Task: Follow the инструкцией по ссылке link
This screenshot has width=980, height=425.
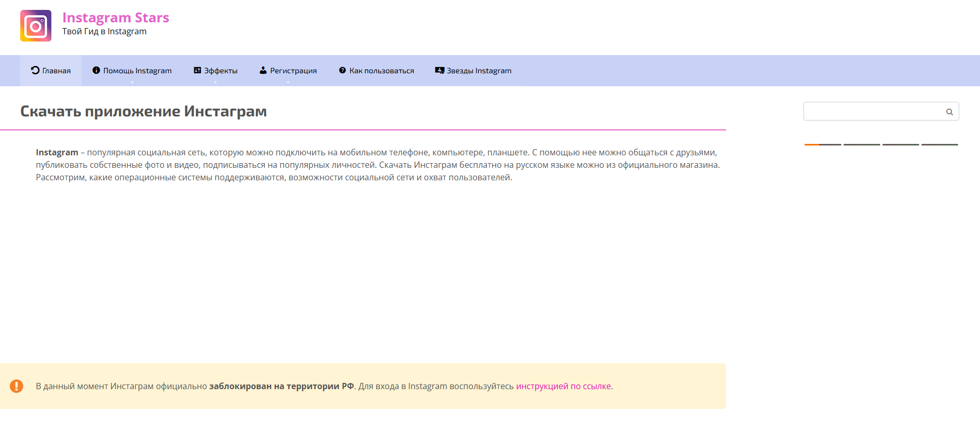Action: (563, 386)
